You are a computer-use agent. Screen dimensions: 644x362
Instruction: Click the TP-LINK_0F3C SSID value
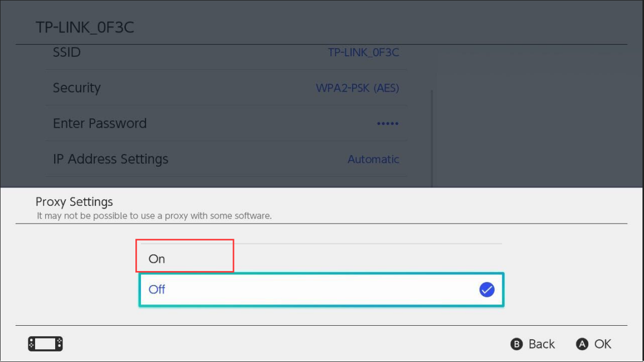(x=363, y=52)
